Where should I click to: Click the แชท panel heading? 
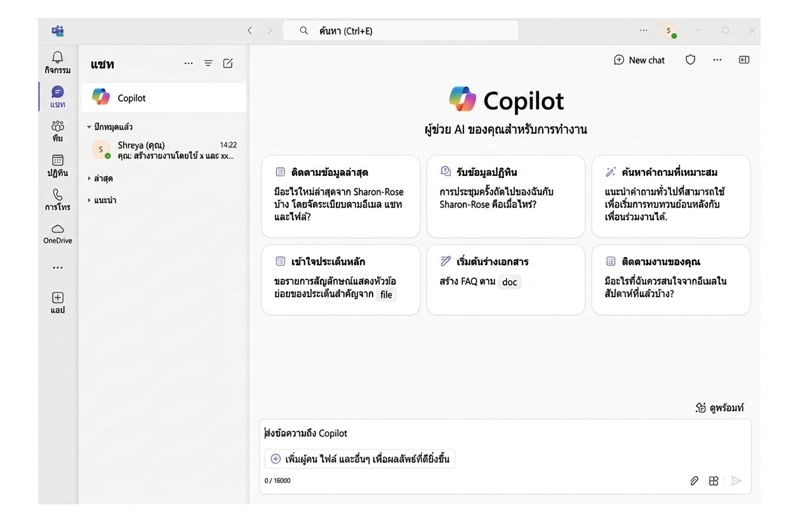pyautogui.click(x=102, y=64)
